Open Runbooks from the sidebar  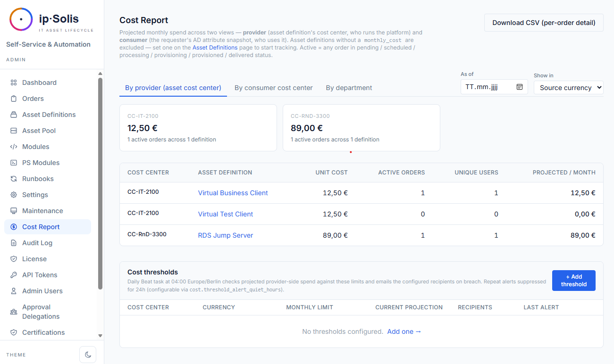(x=48, y=179)
